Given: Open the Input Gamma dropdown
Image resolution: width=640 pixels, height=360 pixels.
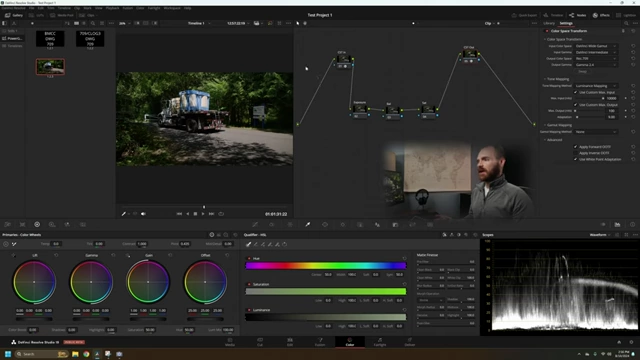Looking at the screenshot, I should click(x=596, y=52).
